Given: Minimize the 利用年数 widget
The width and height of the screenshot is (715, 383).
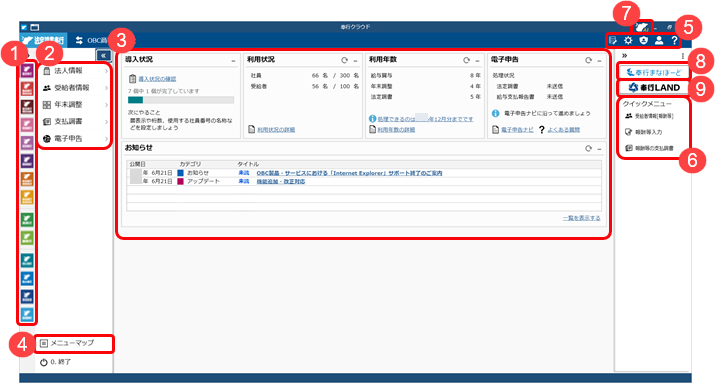Looking at the screenshot, I should 478,61.
